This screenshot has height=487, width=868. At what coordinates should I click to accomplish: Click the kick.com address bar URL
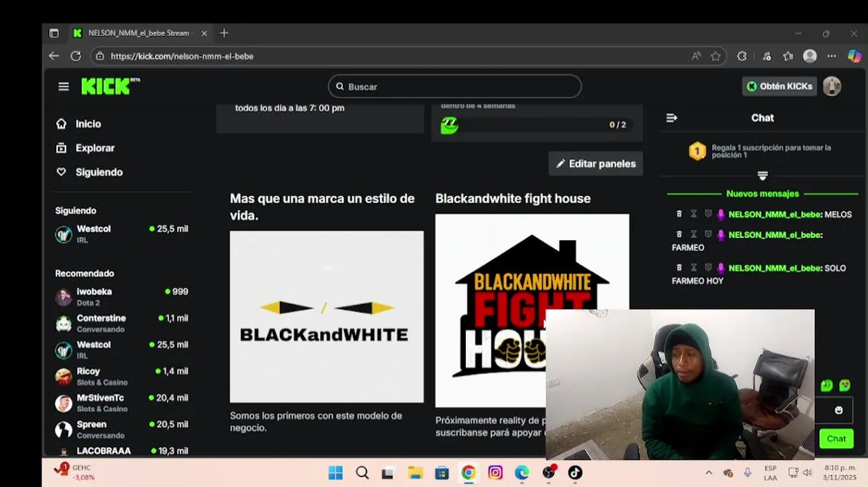(x=182, y=56)
